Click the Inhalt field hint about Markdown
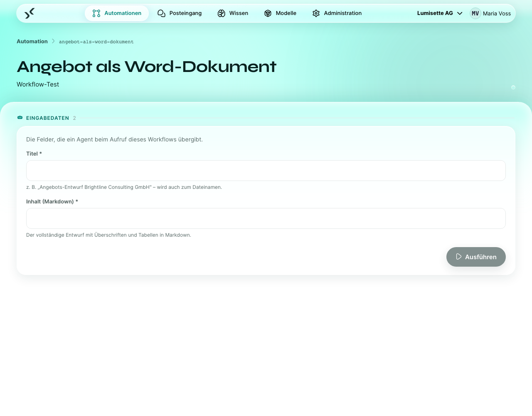 tap(108, 235)
